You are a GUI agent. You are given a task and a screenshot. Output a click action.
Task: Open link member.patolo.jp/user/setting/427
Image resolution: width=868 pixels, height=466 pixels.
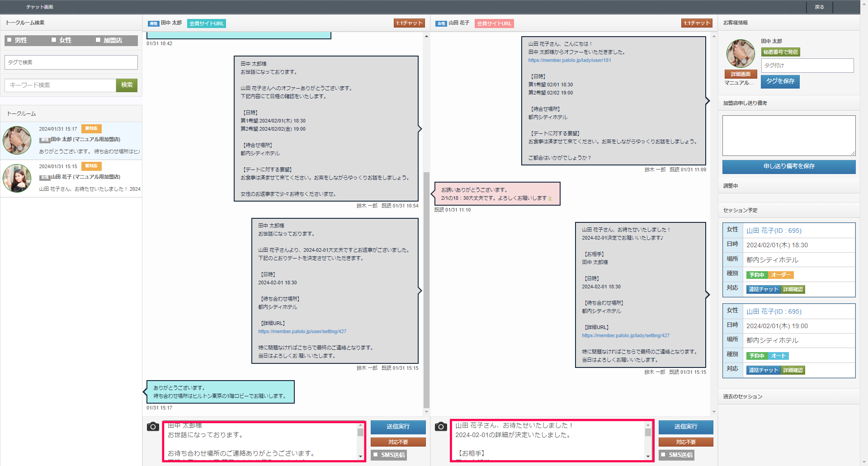(x=302, y=331)
